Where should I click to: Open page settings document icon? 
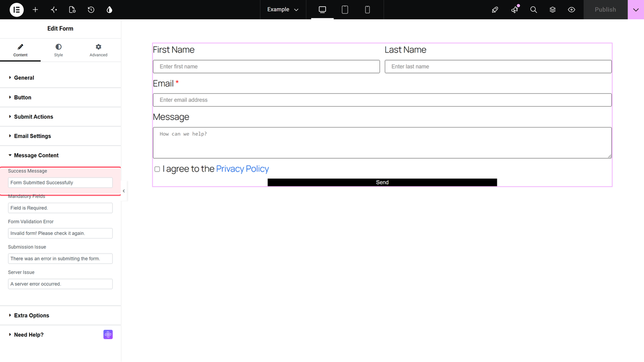[x=72, y=10]
